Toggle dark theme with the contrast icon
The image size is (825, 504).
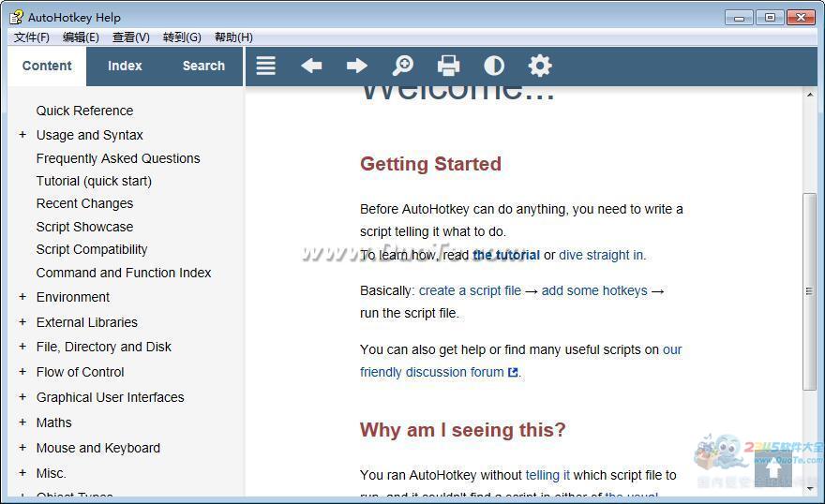(x=494, y=66)
